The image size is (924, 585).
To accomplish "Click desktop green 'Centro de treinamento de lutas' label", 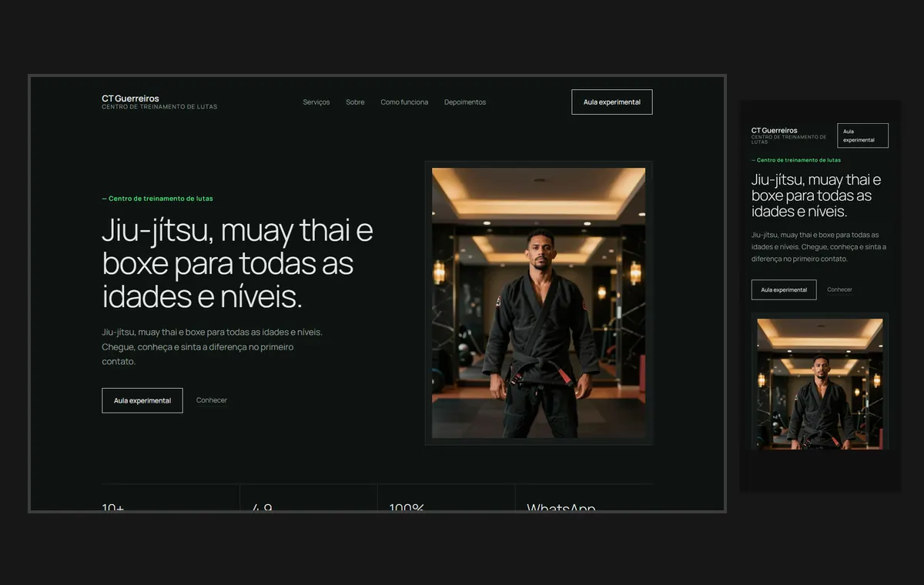I will point(157,199).
